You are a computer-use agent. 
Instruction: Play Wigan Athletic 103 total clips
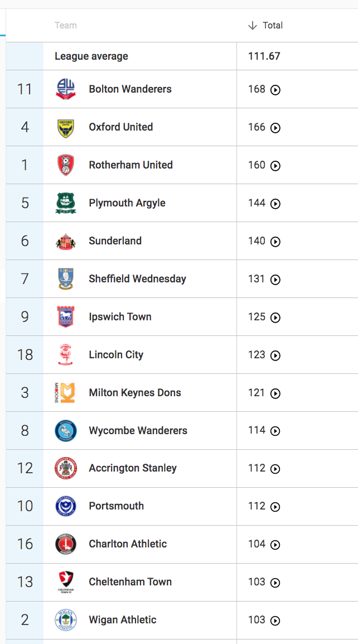275,621
